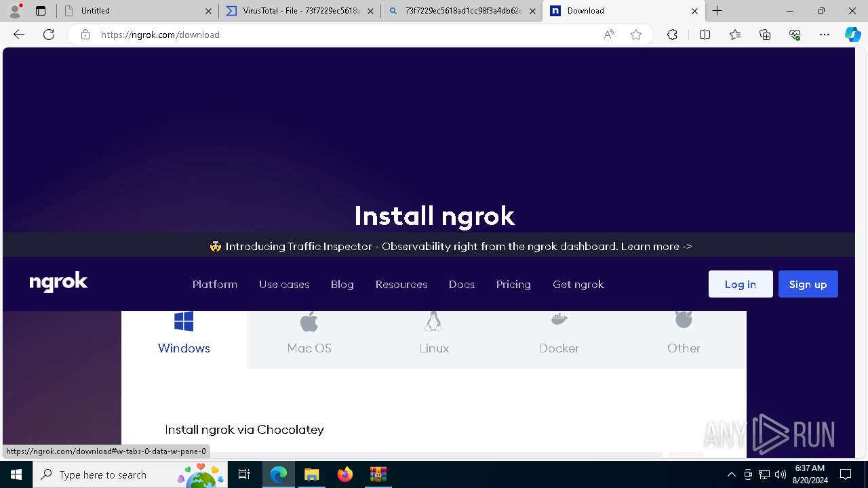Click Get ngrok in navbar

pos(578,284)
